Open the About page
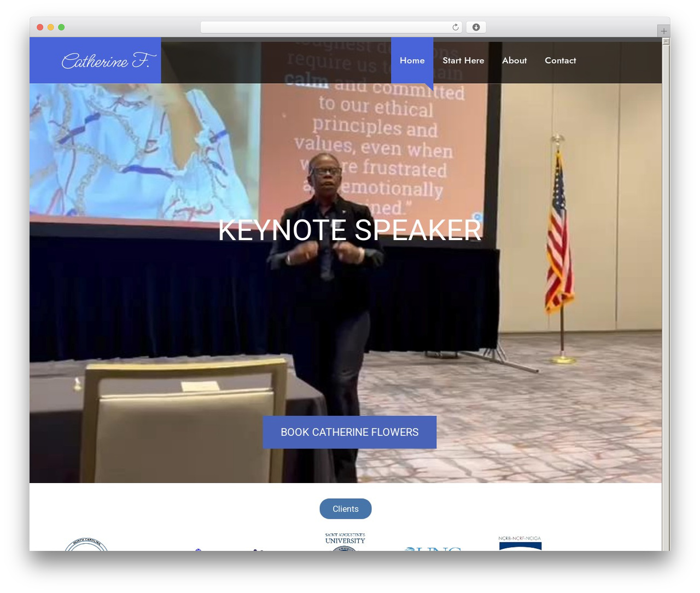 click(514, 61)
